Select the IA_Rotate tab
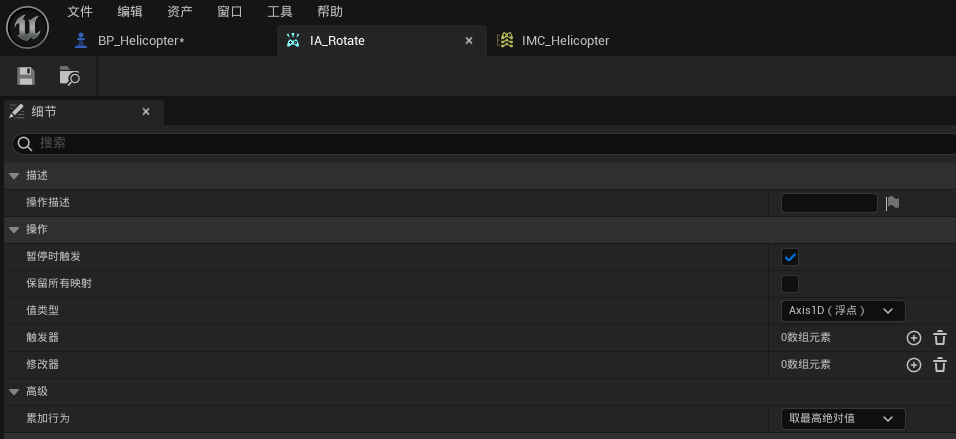The height and width of the screenshot is (439, 956). click(x=381, y=41)
